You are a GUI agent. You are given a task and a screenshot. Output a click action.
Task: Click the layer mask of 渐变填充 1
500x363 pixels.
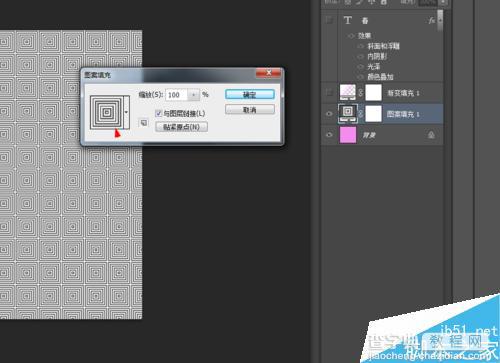(373, 92)
